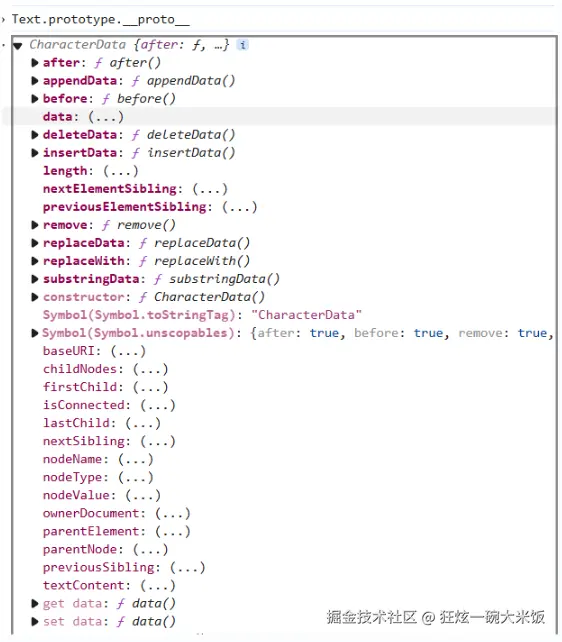562x642 pixels.
Task: Expand the remove function entry
Action: (x=35, y=225)
